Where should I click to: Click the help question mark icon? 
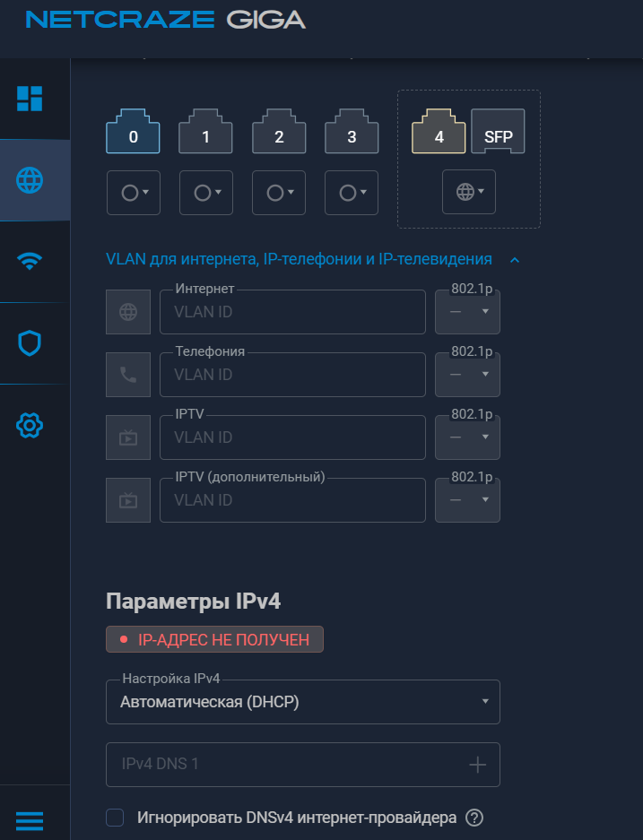coord(474,818)
